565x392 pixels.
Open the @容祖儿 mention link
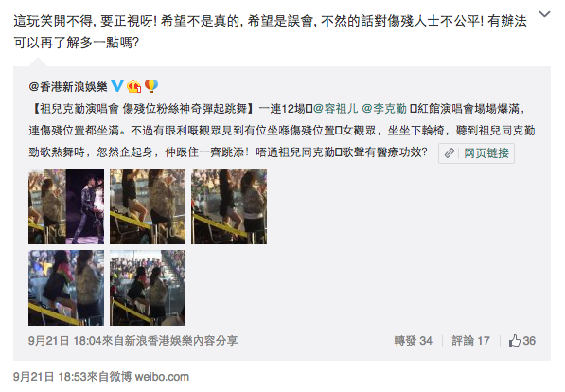(336, 109)
